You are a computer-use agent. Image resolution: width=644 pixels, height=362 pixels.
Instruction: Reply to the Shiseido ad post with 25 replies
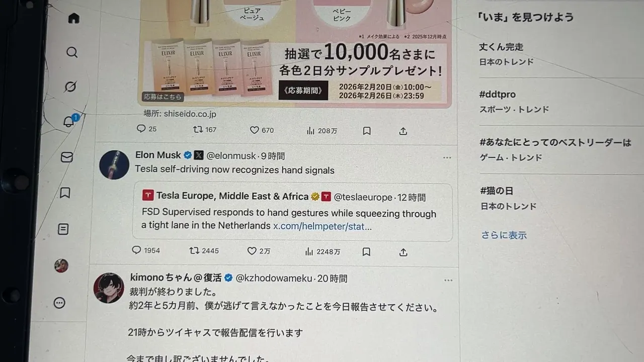pyautogui.click(x=147, y=129)
